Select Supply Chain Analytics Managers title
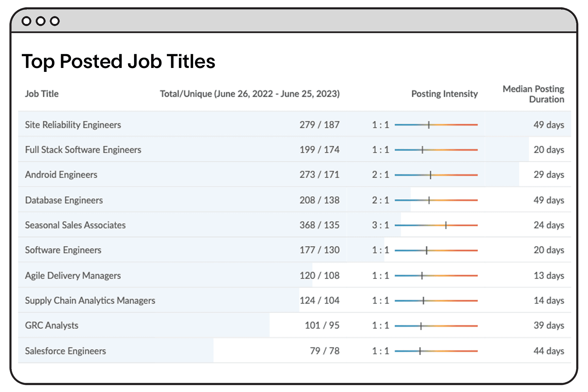This screenshot has height=392, width=588. coord(90,301)
